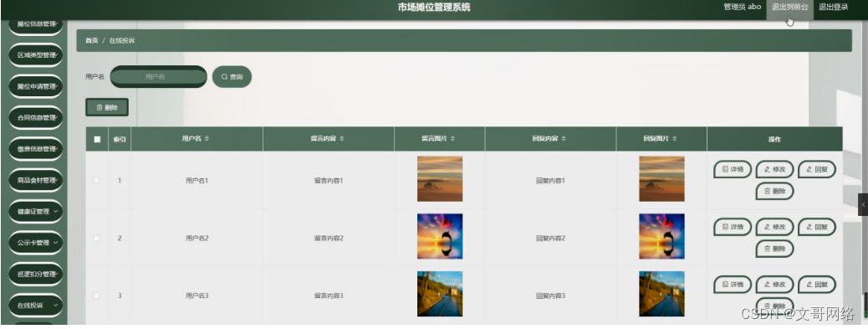The height and width of the screenshot is (329, 868).
Task: Click 在线投诉 in the breadcrumb
Action: pyautogui.click(x=122, y=40)
